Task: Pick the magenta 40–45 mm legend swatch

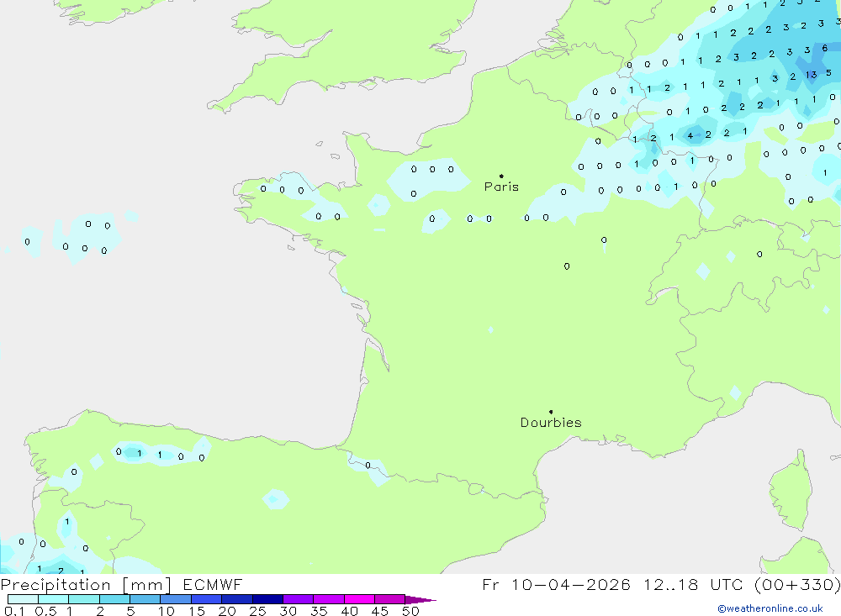Action: [359, 599]
